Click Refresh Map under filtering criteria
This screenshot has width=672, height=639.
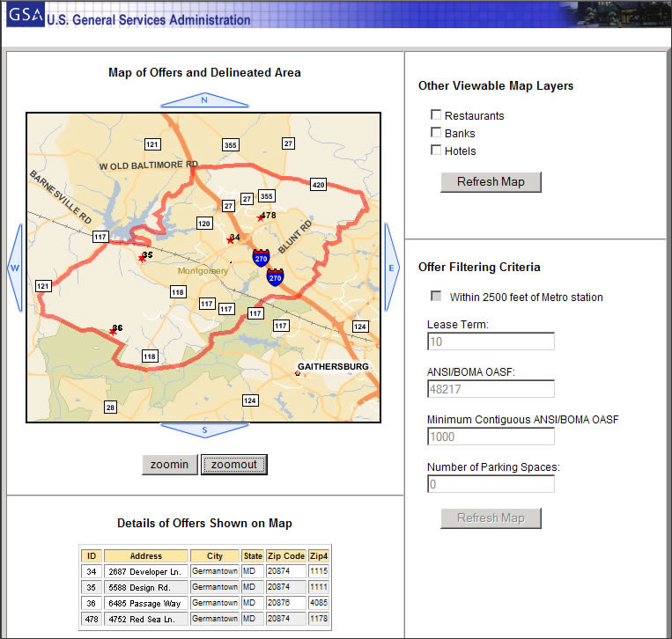(491, 518)
